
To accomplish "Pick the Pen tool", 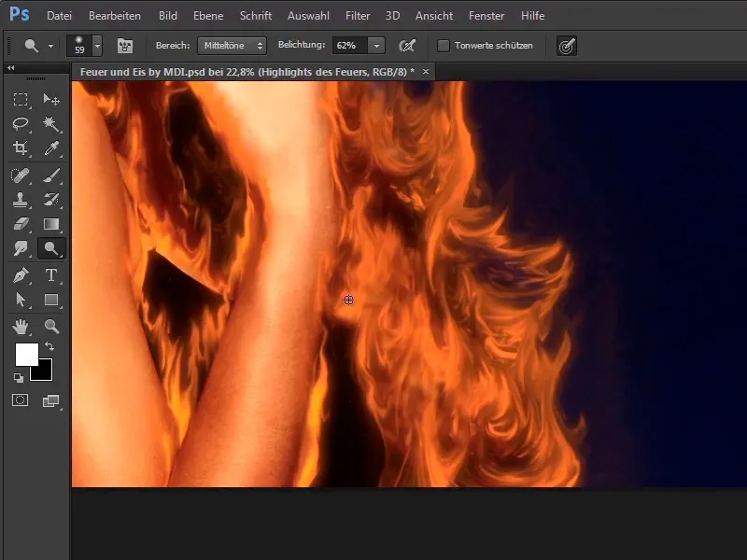I will pos(21,275).
